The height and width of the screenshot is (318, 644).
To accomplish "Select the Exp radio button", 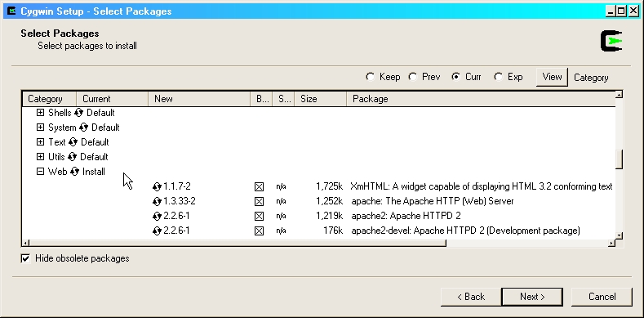I will click(498, 77).
